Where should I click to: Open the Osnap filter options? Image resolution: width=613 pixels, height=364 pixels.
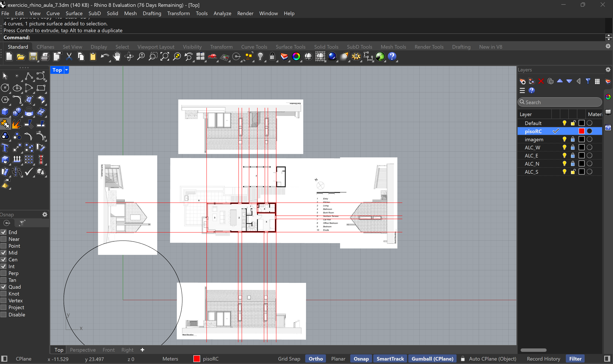22,223
